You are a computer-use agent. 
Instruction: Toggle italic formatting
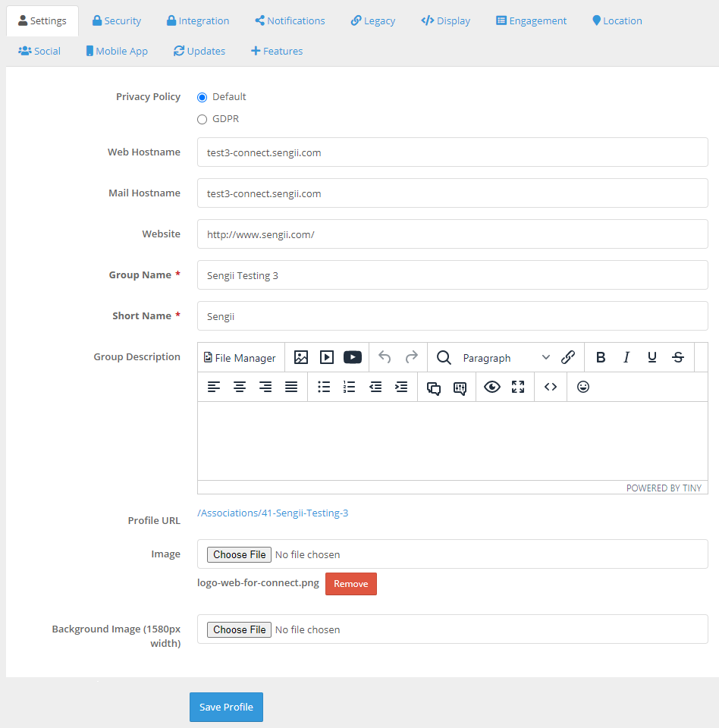point(626,357)
